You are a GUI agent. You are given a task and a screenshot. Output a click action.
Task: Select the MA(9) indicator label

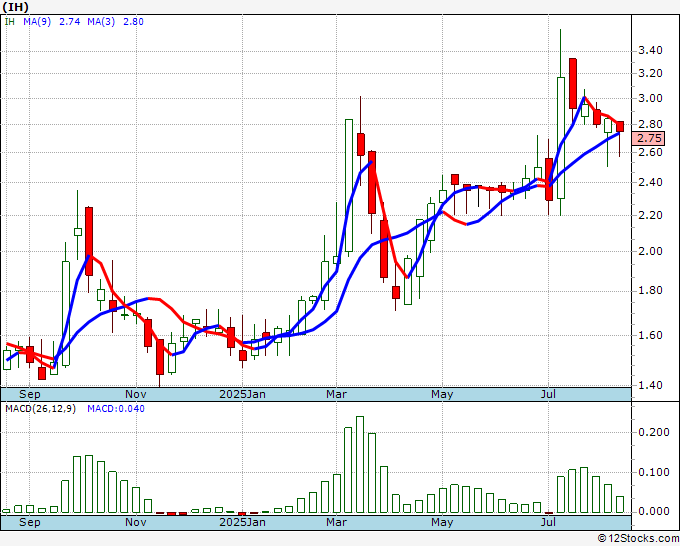37,22
